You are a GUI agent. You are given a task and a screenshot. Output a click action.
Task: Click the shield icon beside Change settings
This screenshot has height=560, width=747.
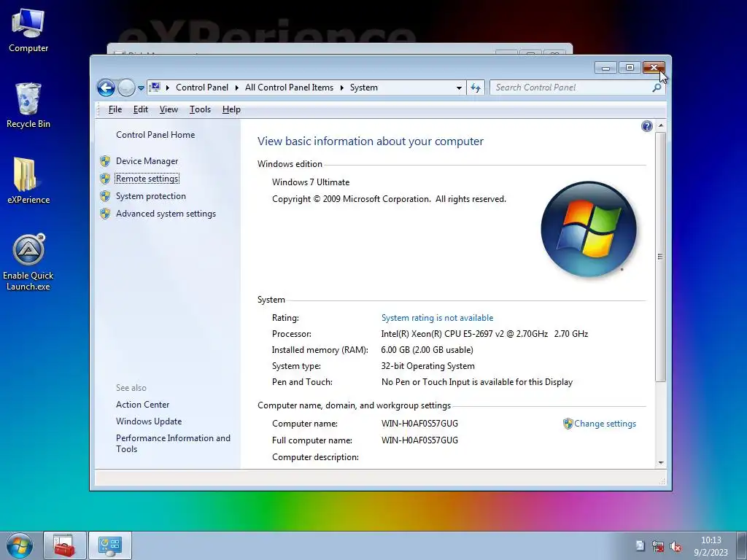point(568,424)
